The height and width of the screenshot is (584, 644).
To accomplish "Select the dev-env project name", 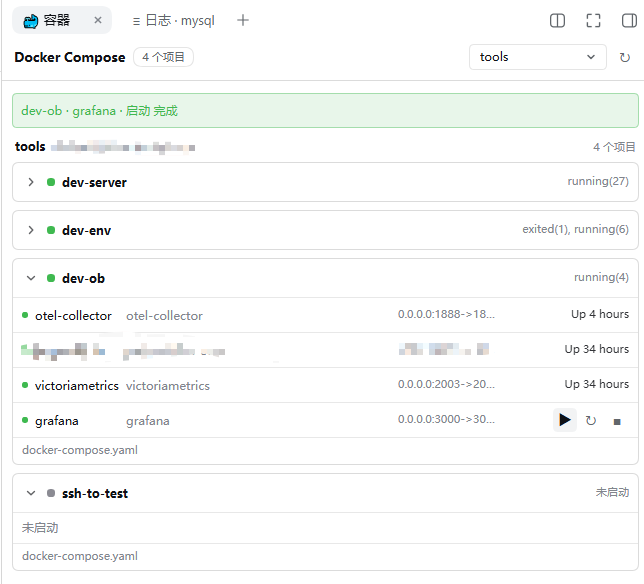I will point(86,230).
